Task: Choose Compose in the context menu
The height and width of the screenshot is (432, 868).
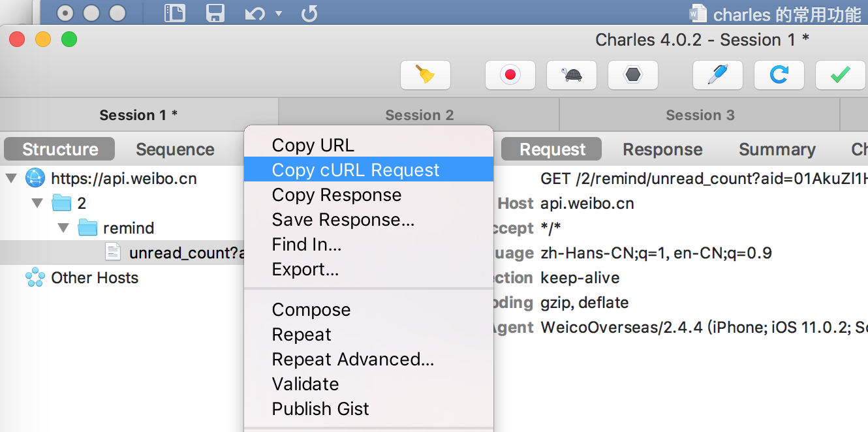Action: click(x=368, y=309)
